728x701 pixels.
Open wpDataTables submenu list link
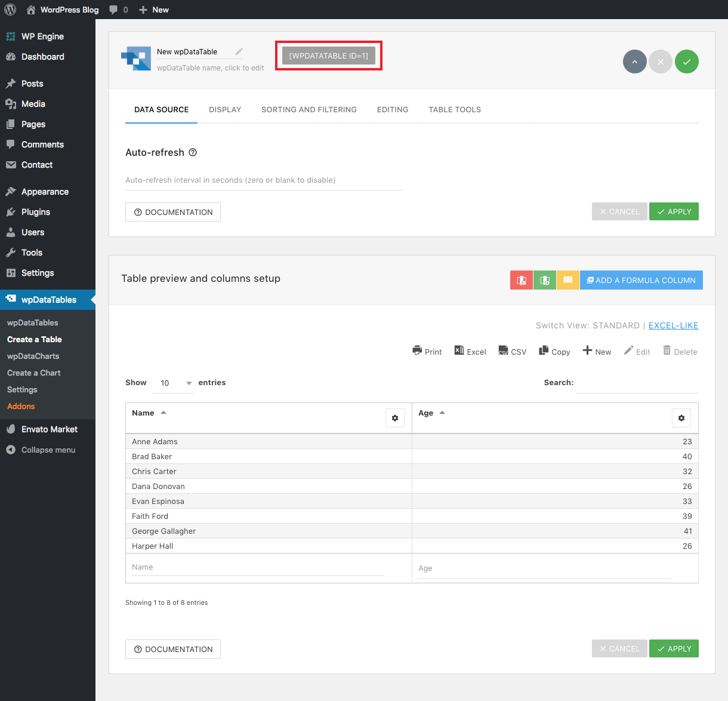pos(33,322)
